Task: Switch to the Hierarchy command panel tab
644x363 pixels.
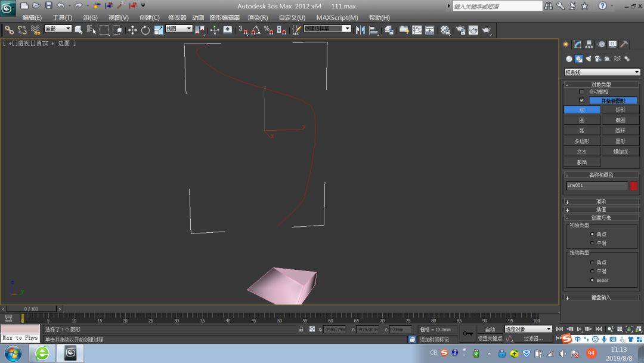Action: (589, 44)
